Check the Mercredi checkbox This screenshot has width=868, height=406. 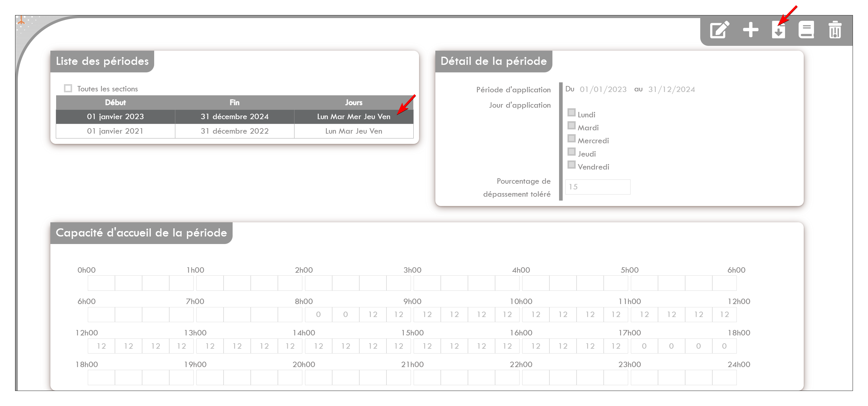(571, 138)
